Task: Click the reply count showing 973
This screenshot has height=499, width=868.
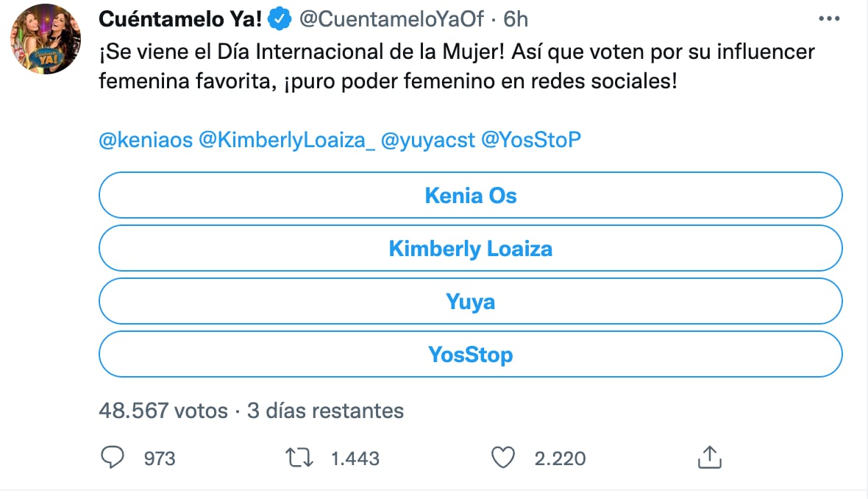Action: click(x=159, y=459)
